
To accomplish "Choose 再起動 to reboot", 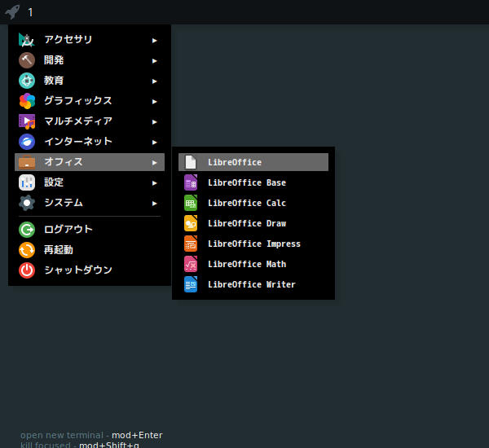I will coord(90,250).
